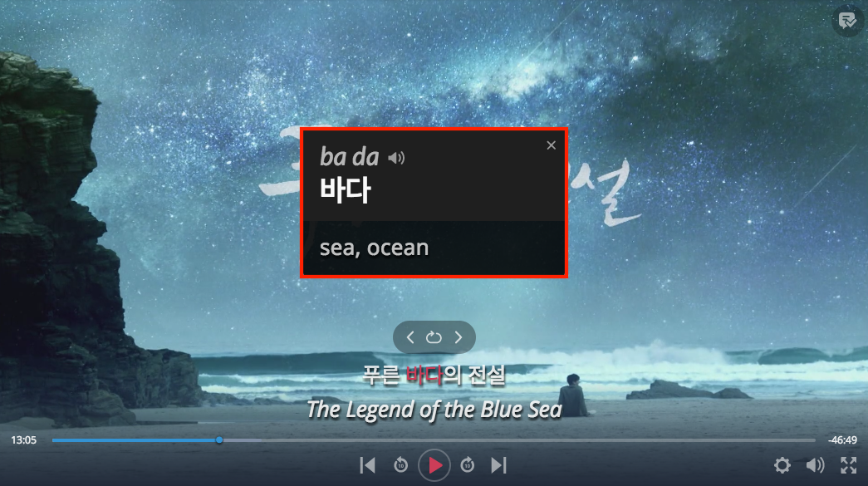Mute the volume speaker icon
The image size is (868, 486).
coord(815,465)
